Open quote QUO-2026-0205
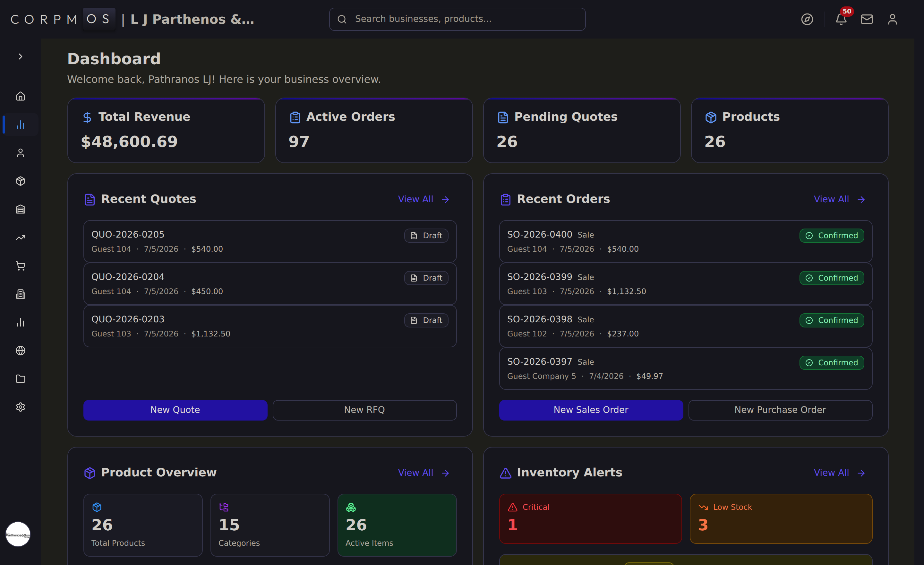The width and height of the screenshot is (924, 565). [269, 241]
